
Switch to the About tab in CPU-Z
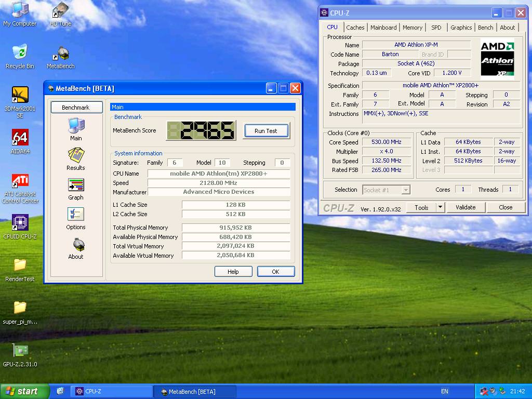[507, 28]
